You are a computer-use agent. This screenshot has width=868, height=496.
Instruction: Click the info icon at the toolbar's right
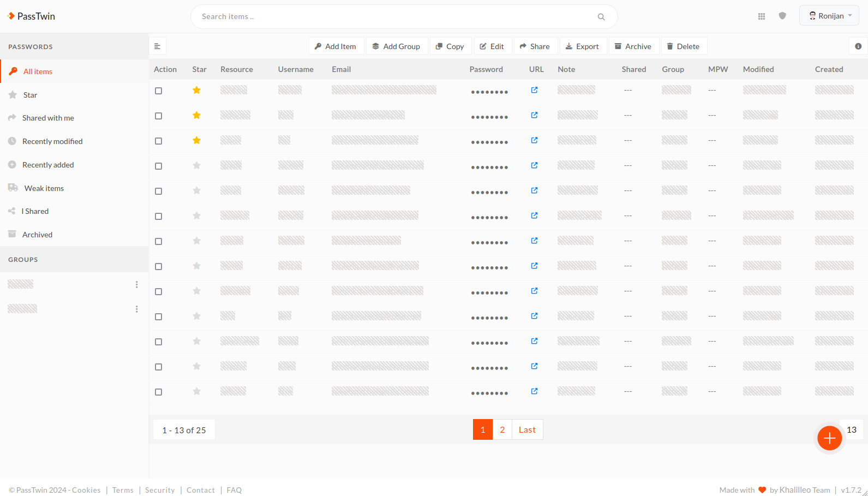[858, 46]
